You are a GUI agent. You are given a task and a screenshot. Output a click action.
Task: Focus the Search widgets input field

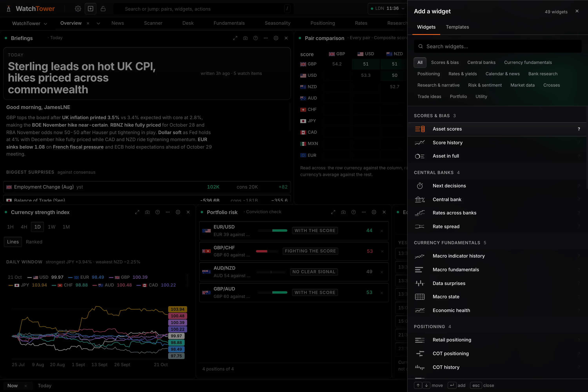point(497,46)
